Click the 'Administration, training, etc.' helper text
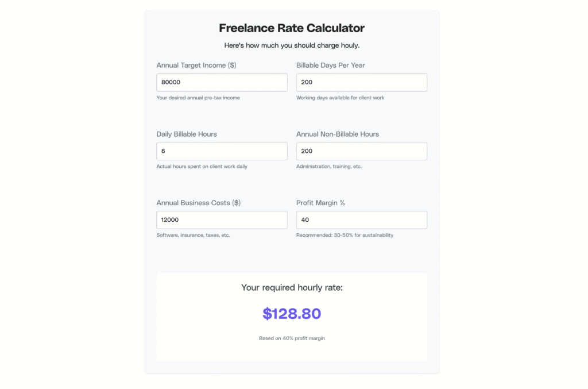This screenshot has height=389, width=588. (x=328, y=166)
